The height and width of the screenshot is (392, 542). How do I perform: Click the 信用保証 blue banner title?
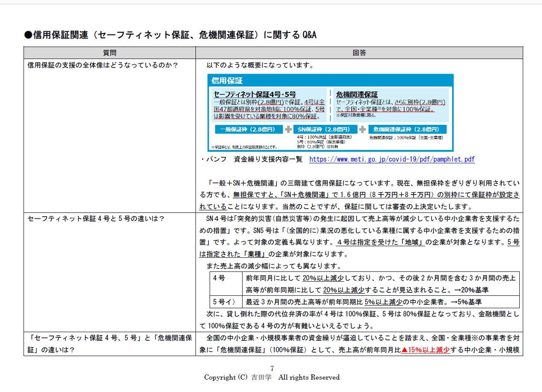click(227, 81)
